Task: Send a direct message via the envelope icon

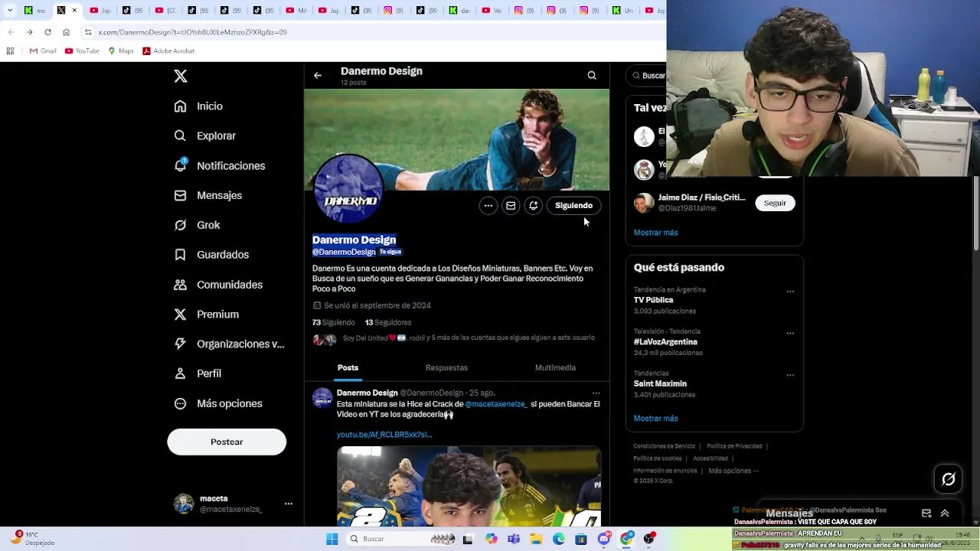Action: [511, 205]
